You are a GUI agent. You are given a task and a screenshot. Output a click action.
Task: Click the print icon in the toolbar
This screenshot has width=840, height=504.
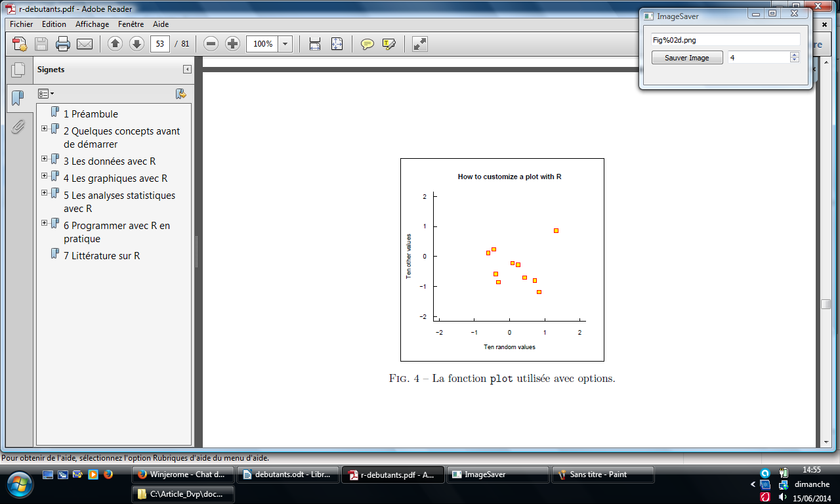[63, 44]
